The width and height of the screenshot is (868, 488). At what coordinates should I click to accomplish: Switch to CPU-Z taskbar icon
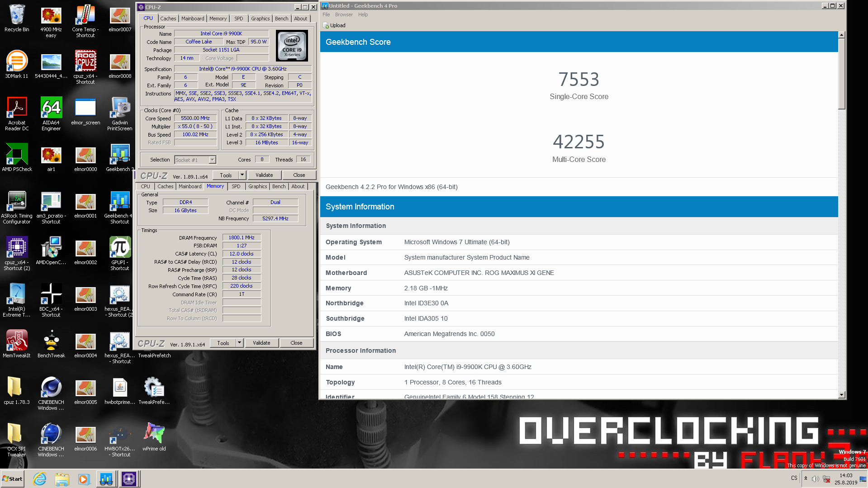pyautogui.click(x=129, y=479)
